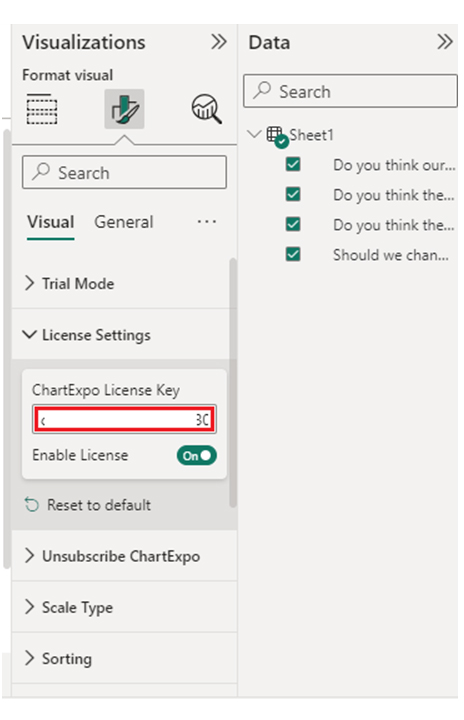Uncheck the second 'Do you think the...' checkbox
464x720 pixels.
(x=293, y=224)
